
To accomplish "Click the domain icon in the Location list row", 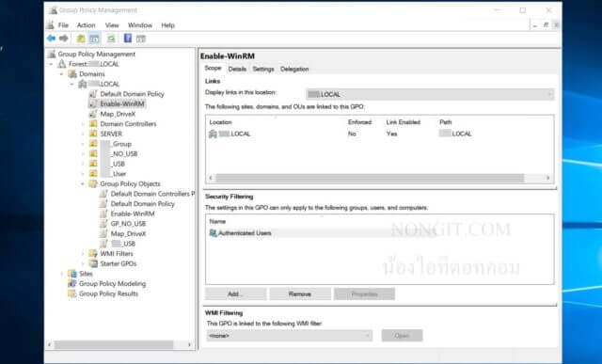I will (214, 134).
